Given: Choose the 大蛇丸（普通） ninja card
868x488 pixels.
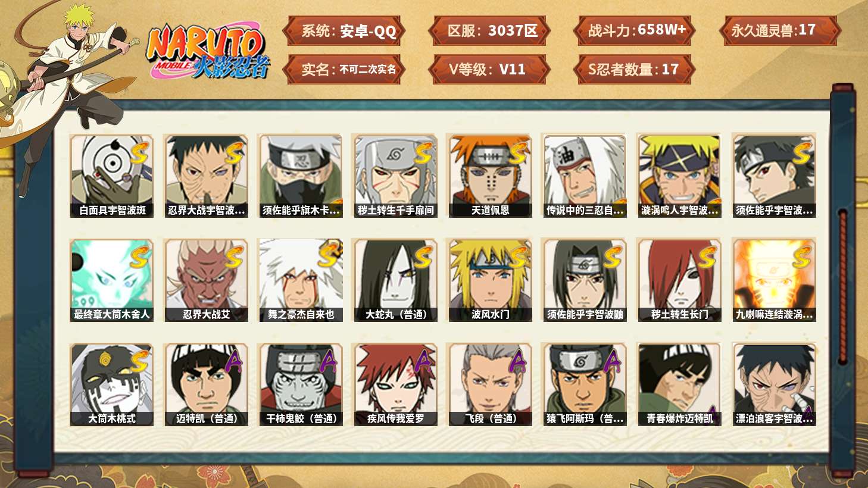Looking at the screenshot, I should [395, 280].
